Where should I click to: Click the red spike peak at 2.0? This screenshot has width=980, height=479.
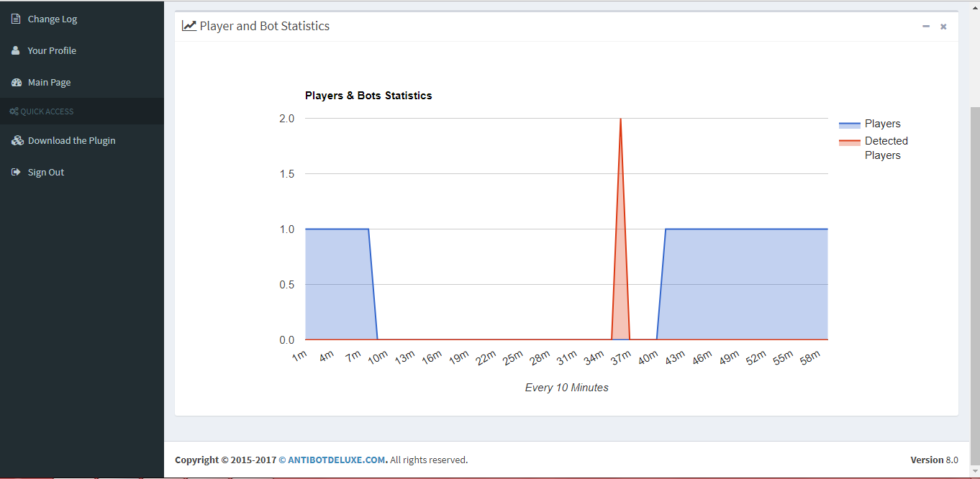pos(620,119)
